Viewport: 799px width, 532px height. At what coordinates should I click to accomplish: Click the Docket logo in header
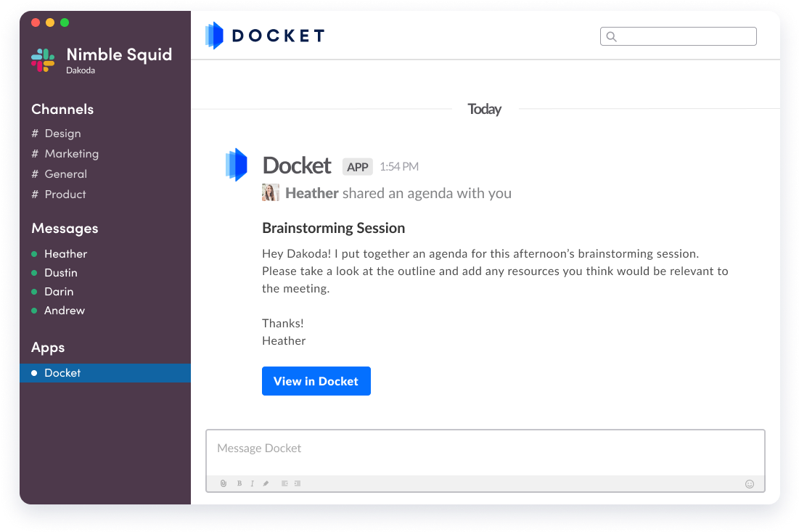coord(265,36)
